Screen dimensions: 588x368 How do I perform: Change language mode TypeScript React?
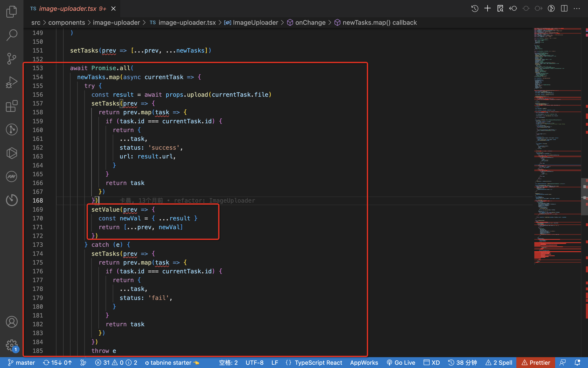318,363
